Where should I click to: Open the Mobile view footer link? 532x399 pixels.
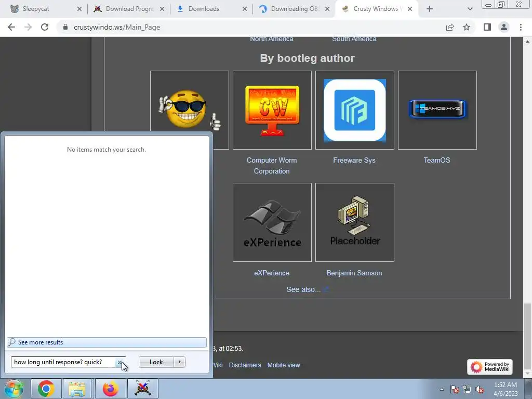pyautogui.click(x=284, y=365)
